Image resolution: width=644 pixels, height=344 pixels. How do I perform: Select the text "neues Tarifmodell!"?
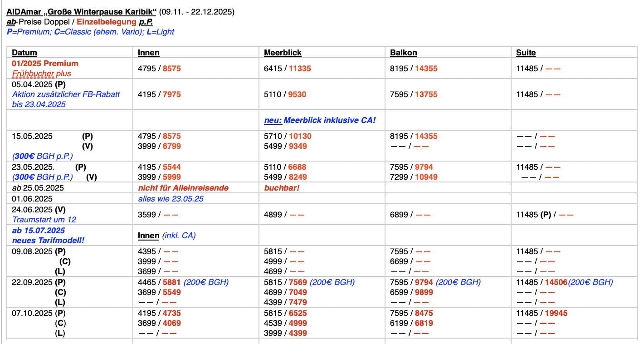click(48, 241)
